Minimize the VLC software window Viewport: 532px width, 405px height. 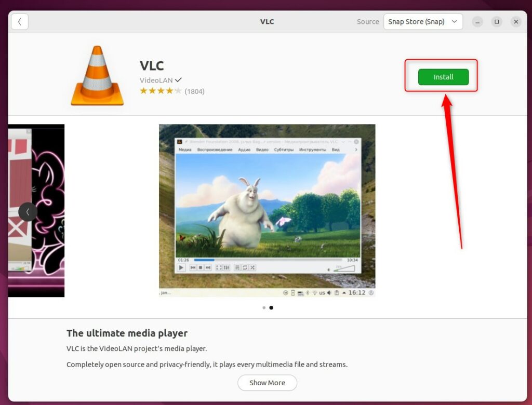click(x=477, y=22)
